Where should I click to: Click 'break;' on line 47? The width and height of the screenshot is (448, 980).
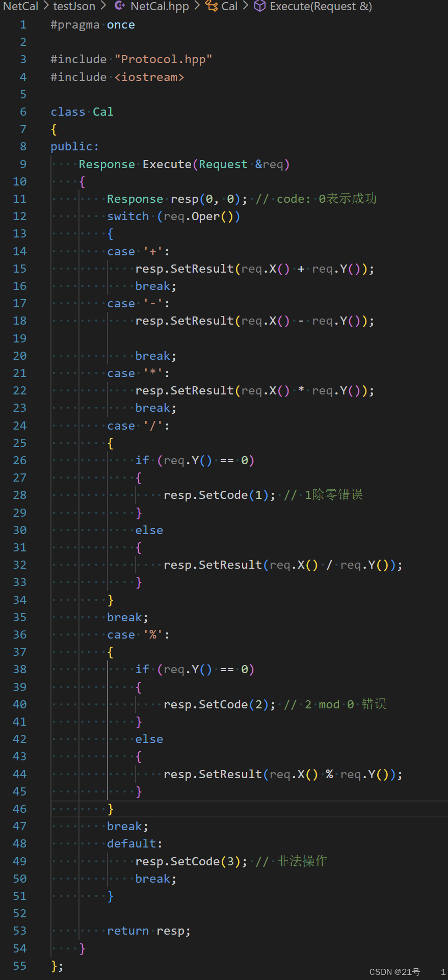click(128, 827)
